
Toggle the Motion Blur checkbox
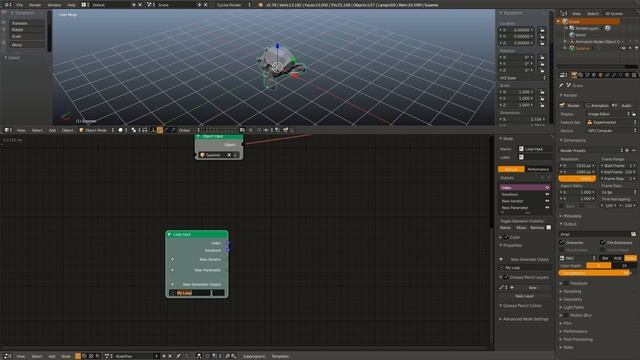(566, 316)
